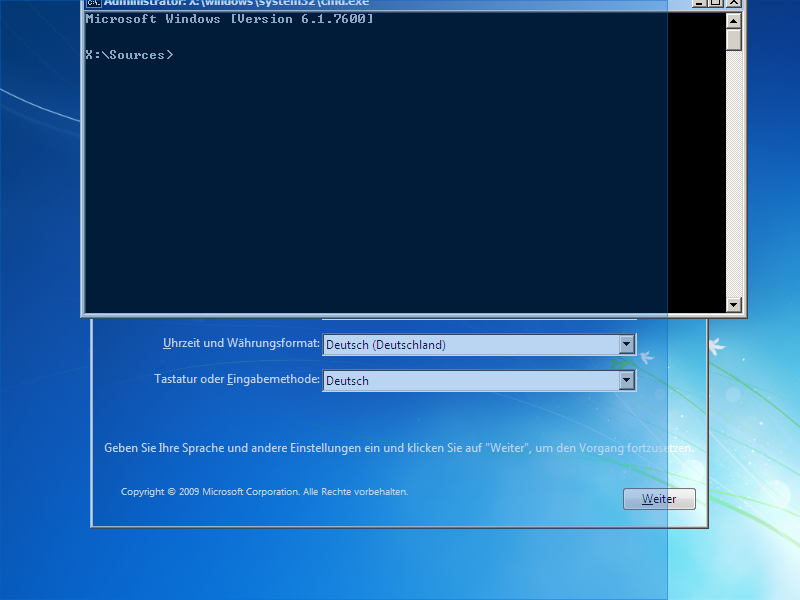Select the Deutsch keyboard combo box field

(479, 380)
